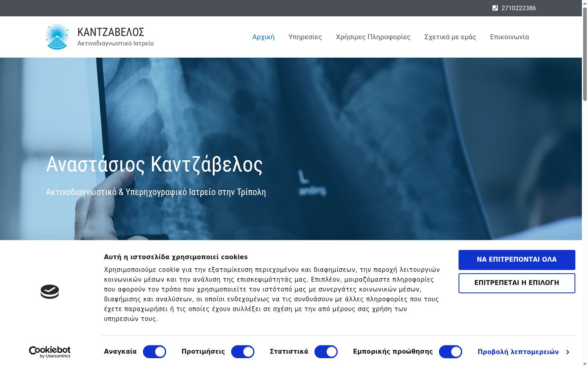Go to the Αρχική menu item
The image size is (588, 368).
click(263, 37)
